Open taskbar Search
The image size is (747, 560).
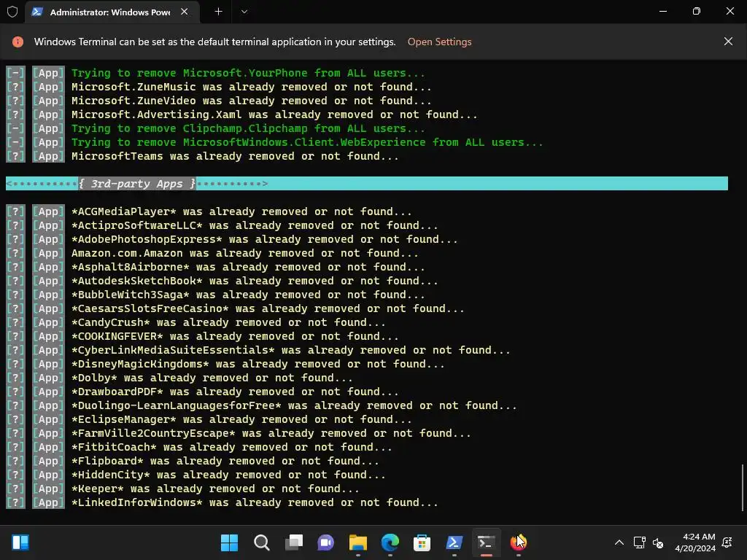262,542
